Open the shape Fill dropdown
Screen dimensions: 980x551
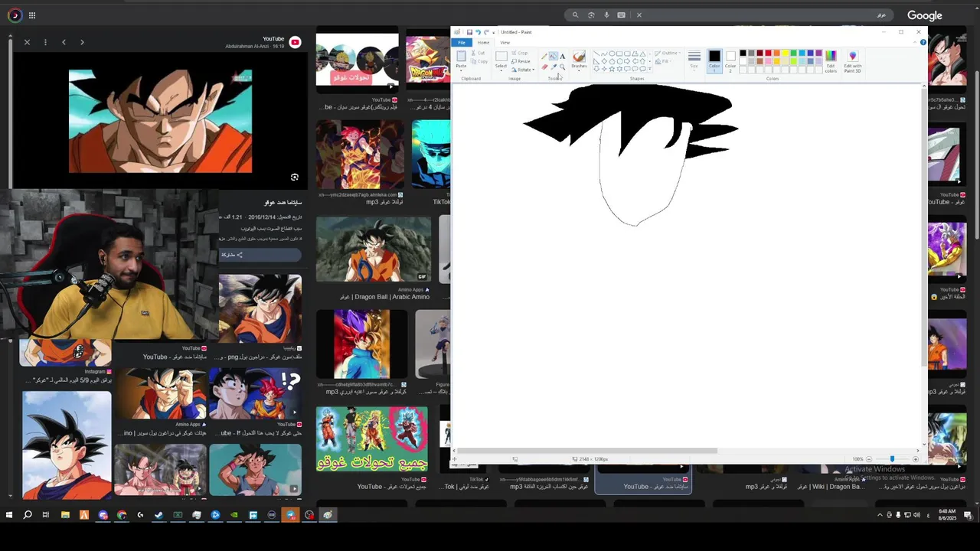662,61
